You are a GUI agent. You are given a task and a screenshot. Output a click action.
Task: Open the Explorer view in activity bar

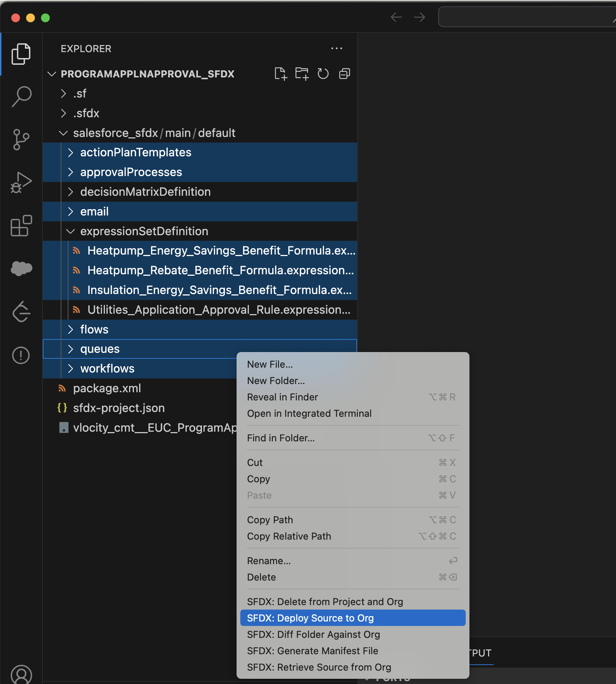[x=21, y=54]
